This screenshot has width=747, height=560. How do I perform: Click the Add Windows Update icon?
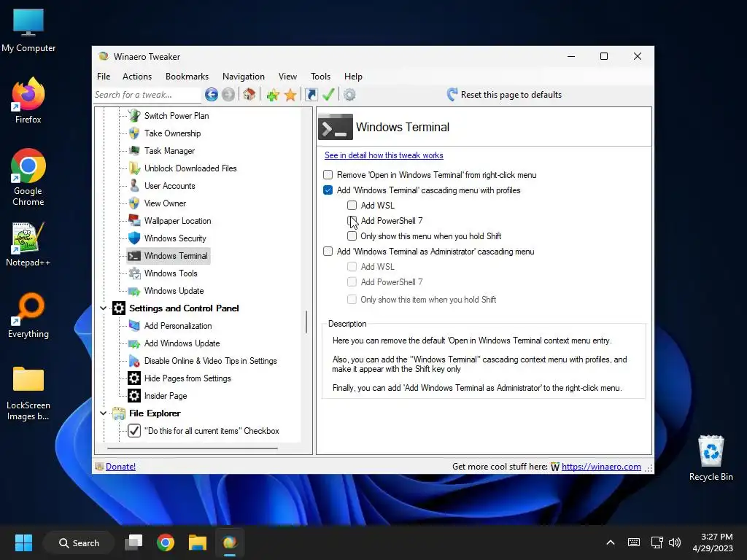[x=134, y=343]
